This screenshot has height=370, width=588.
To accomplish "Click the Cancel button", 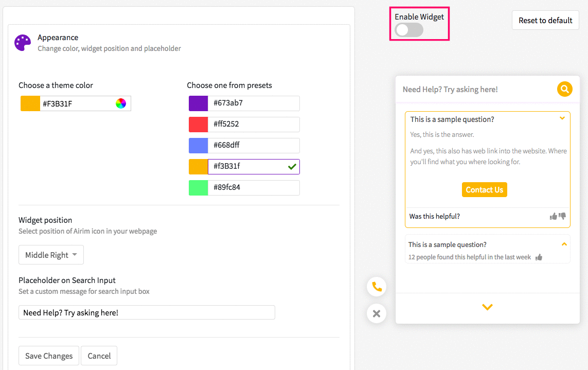I will [99, 356].
